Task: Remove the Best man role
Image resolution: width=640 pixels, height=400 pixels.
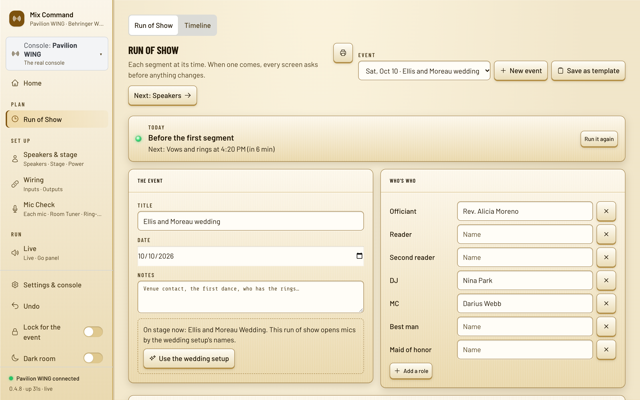Action: pos(606,327)
